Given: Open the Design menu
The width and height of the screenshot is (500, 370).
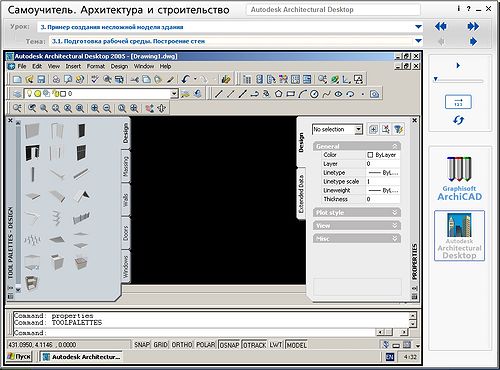Looking at the screenshot, I should click(x=119, y=66).
